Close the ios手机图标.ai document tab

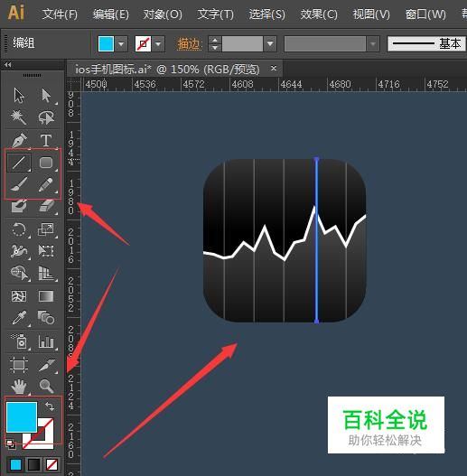(274, 69)
